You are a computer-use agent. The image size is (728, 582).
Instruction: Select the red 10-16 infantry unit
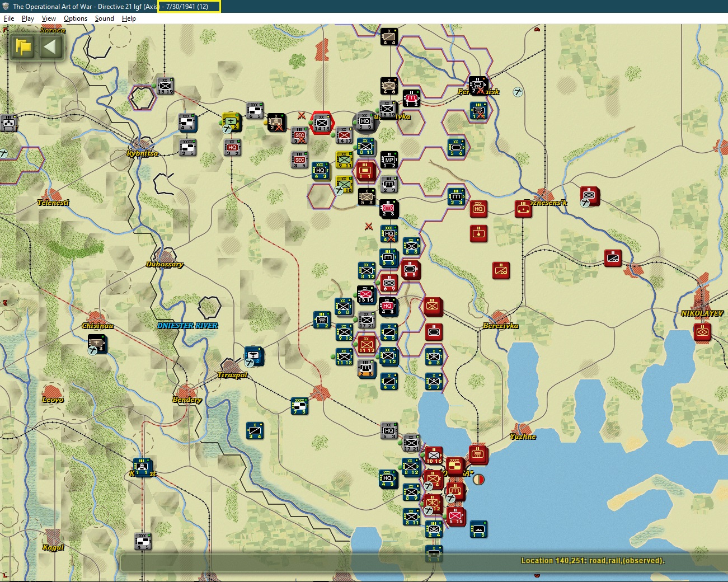point(434,456)
